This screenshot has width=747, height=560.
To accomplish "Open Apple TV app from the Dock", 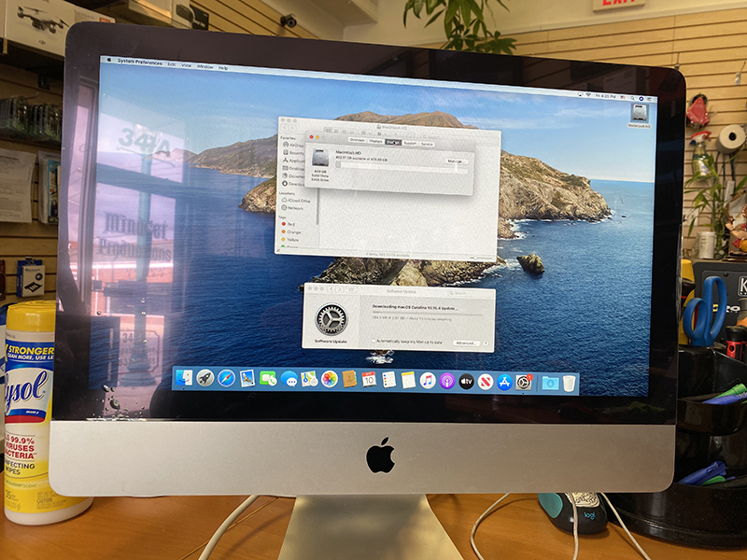I will point(466,382).
